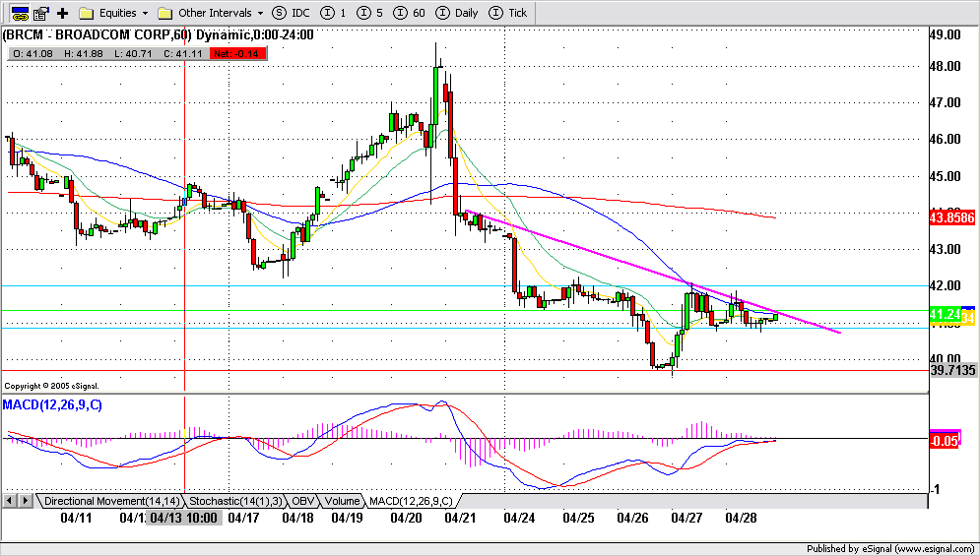Click the C: 41.11 close value
Image resolution: width=980 pixels, height=556 pixels.
coord(183,54)
